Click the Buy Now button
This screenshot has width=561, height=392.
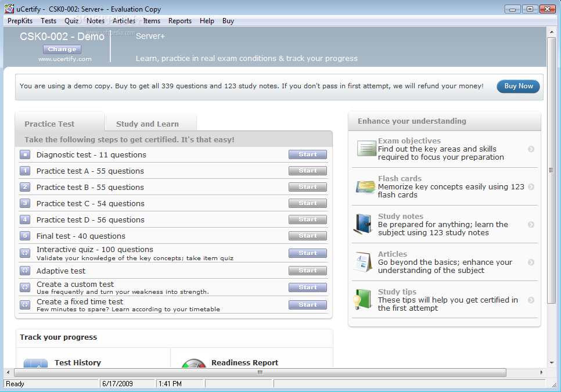click(519, 86)
